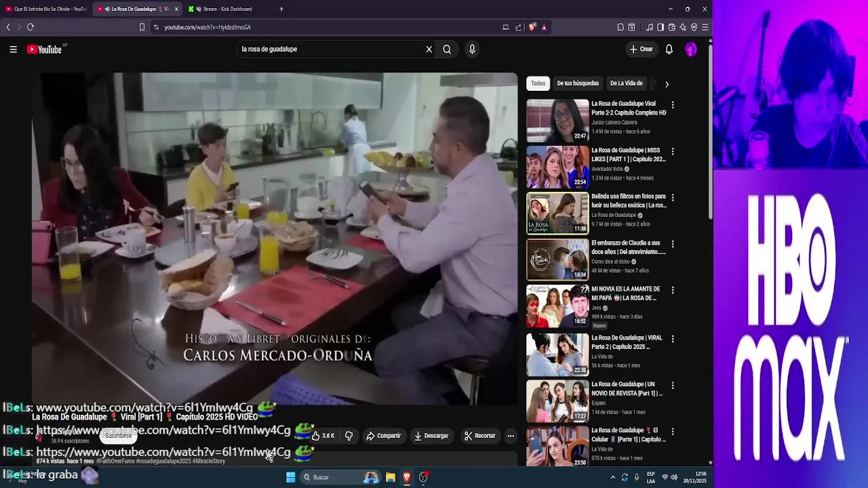The width and height of the screenshot is (868, 488).
Task: Close the La Rosa De Guadalupe tab
Action: 176,9
